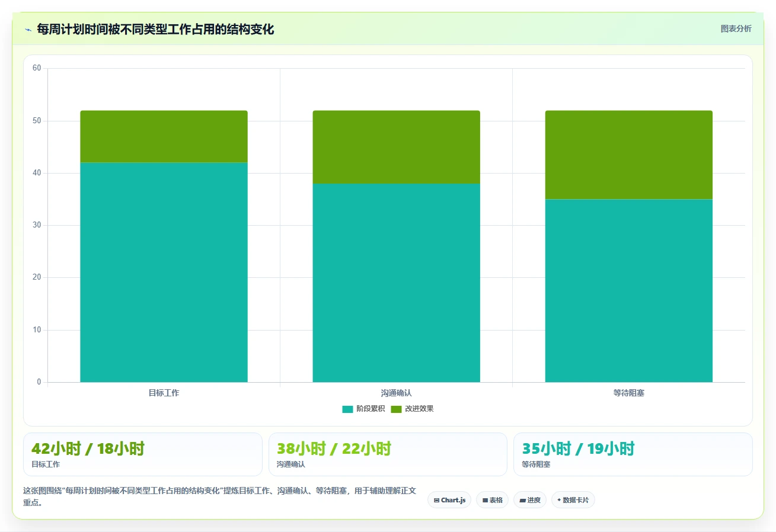776x532 pixels.
Task: Click the 等待阻塞 x-axis label
Action: click(x=628, y=393)
